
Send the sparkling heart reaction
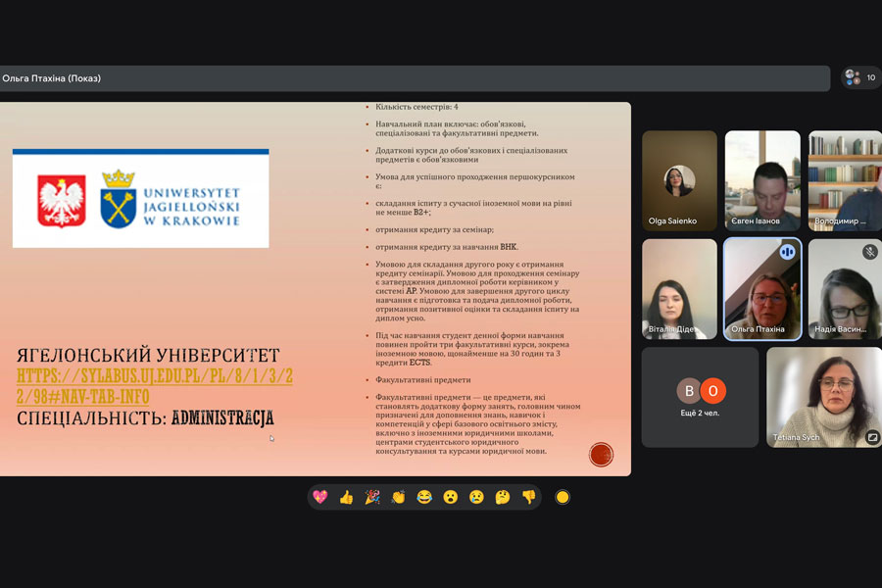[x=320, y=497]
